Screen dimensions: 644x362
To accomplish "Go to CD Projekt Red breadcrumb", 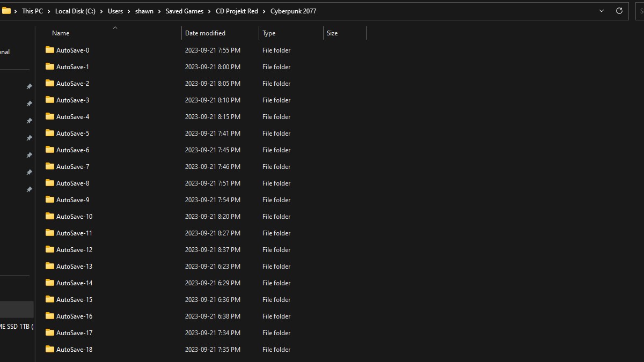I will [x=237, y=11].
